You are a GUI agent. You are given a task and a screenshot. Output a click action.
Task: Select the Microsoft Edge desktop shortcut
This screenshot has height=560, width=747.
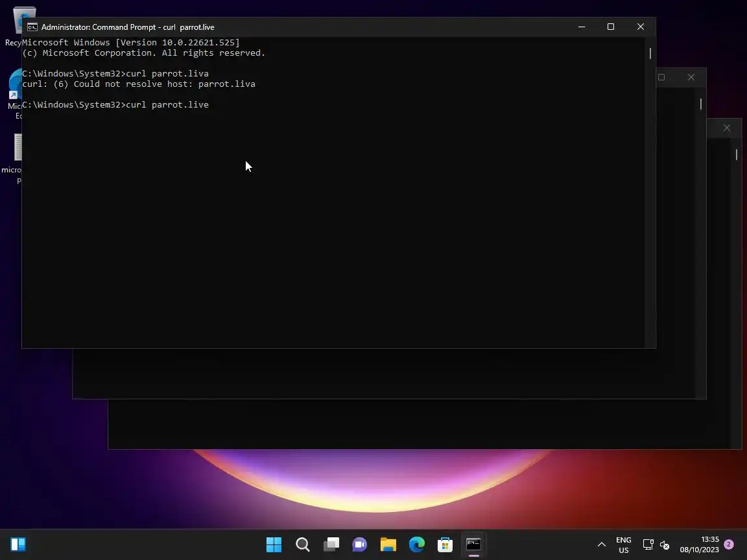coord(16,93)
